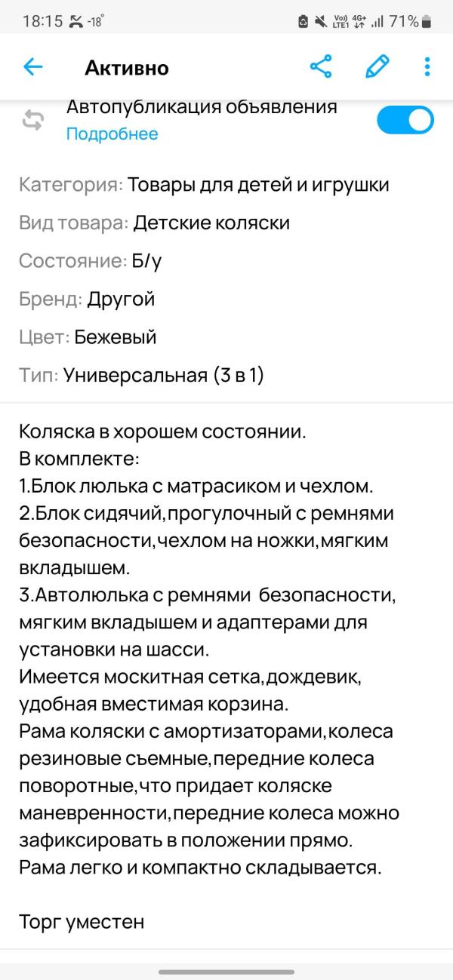Toggle off Автопубликация объявления switch
This screenshot has height=980, width=453.
pos(405,119)
